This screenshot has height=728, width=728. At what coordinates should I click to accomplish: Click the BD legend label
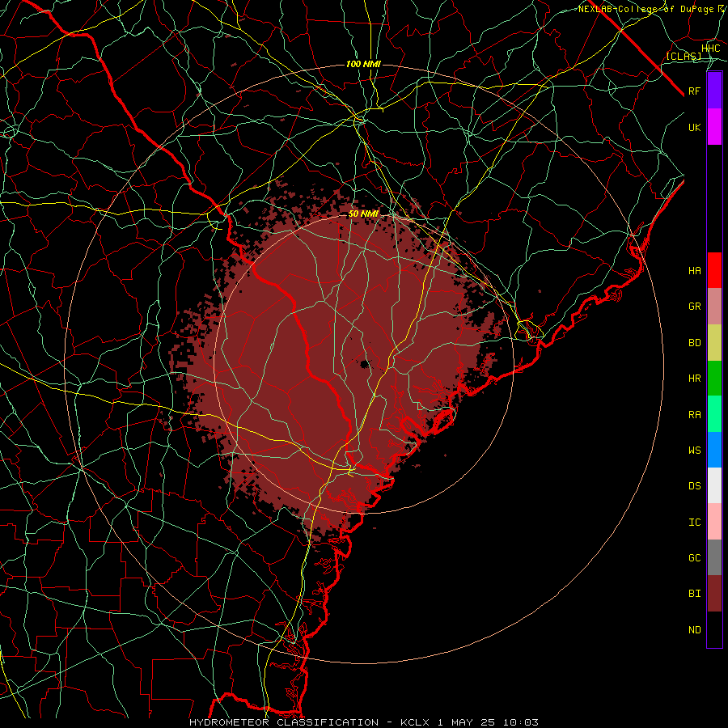pos(694,343)
